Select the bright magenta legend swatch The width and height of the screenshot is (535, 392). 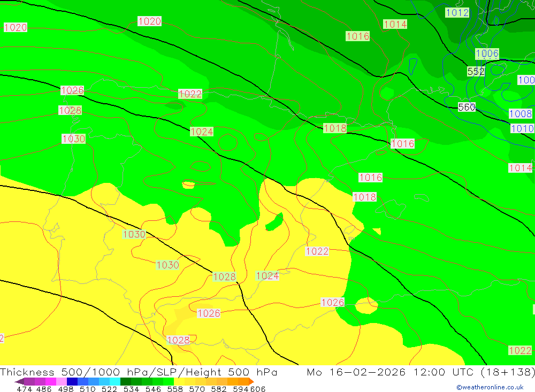pyautogui.click(x=51, y=381)
